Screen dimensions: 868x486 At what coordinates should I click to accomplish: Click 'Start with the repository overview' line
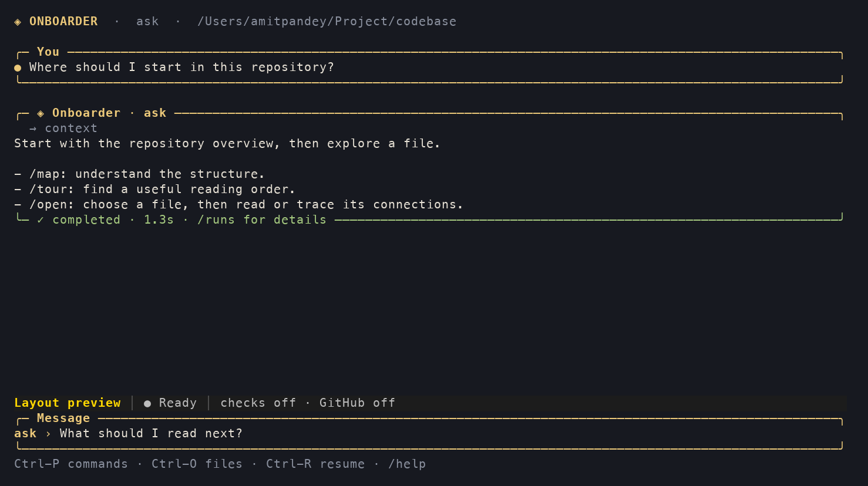point(227,143)
